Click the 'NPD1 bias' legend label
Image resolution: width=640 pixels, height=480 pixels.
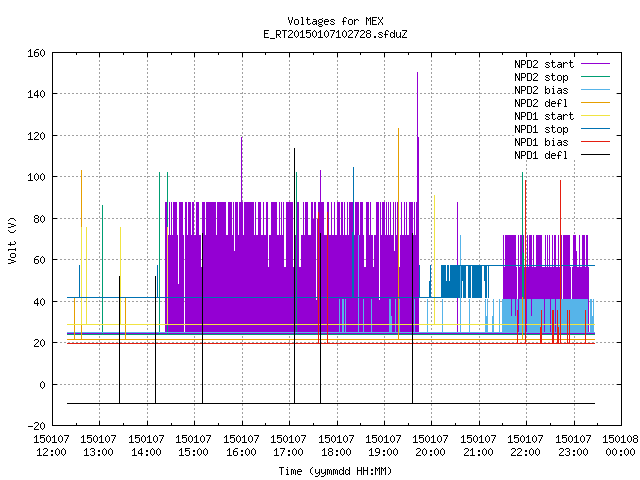(x=541, y=142)
